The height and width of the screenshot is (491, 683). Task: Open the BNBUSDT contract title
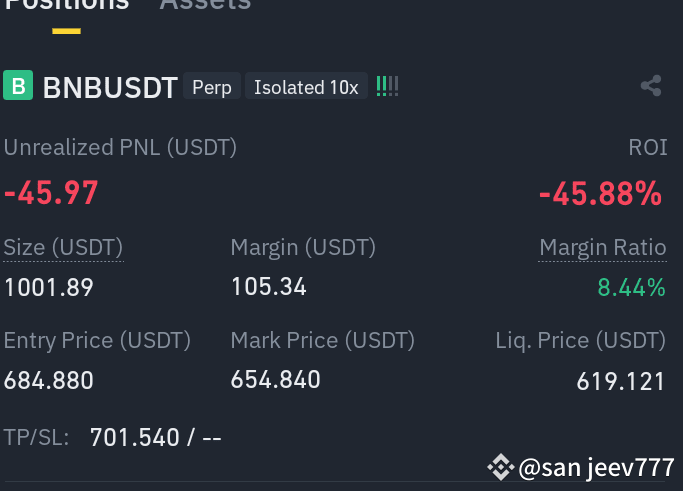point(110,88)
